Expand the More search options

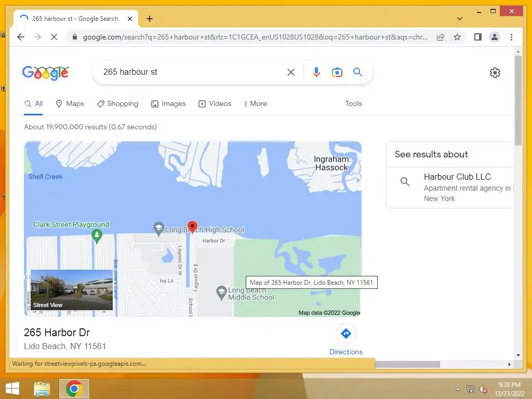pos(256,104)
